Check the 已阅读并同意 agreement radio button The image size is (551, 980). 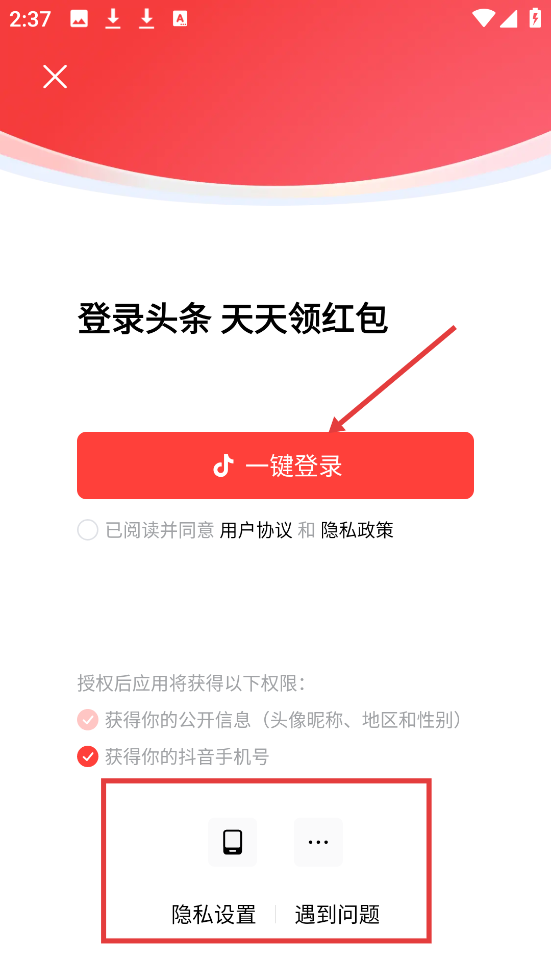88,530
